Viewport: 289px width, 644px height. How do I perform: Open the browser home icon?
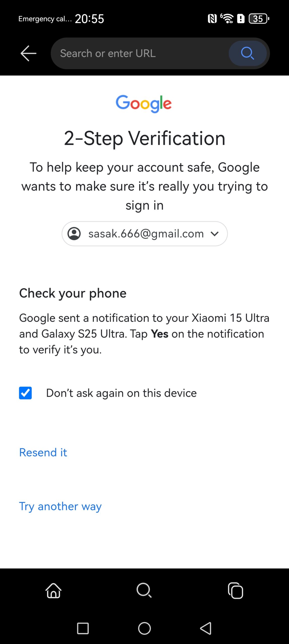tap(53, 590)
